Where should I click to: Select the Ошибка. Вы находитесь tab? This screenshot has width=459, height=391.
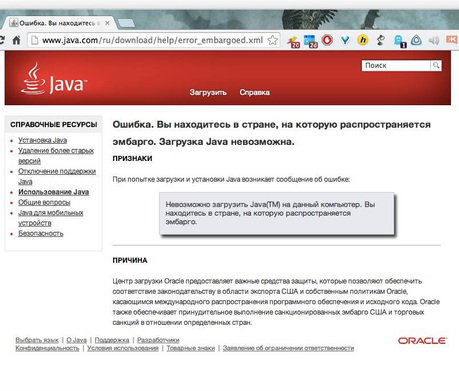point(59,23)
